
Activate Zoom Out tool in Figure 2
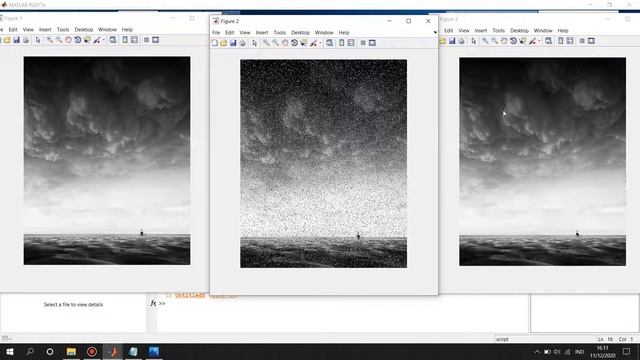tap(276, 43)
